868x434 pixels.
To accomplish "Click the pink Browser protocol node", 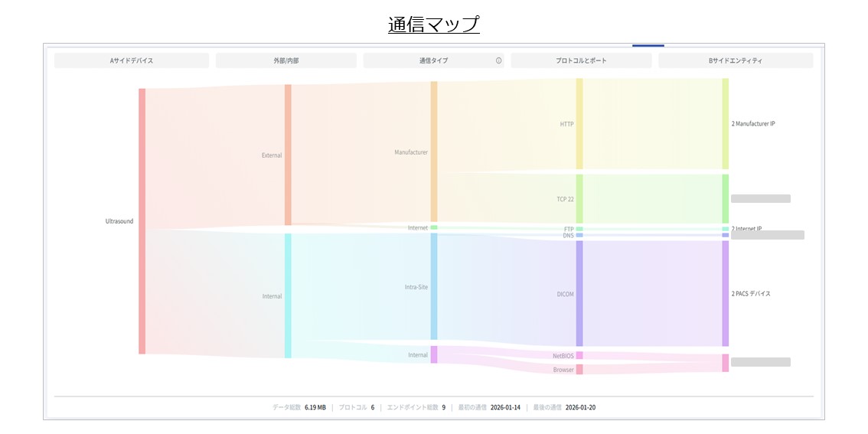I will (x=579, y=370).
